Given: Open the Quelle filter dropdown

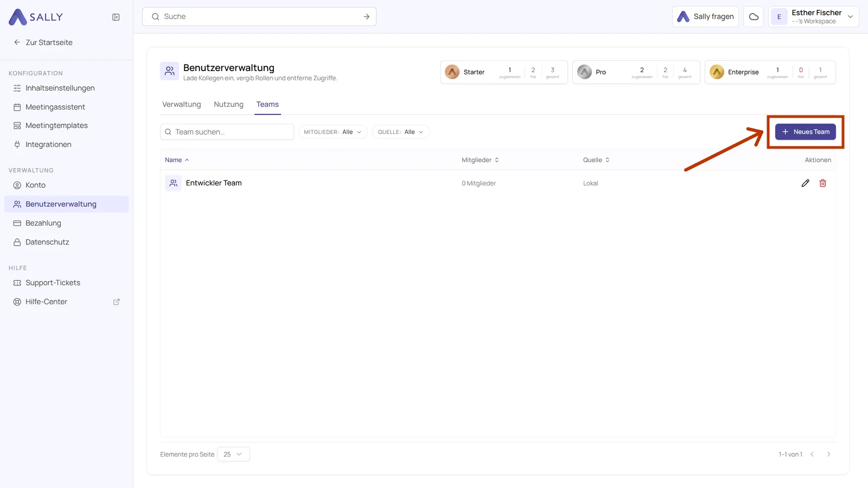Looking at the screenshot, I should pos(401,132).
